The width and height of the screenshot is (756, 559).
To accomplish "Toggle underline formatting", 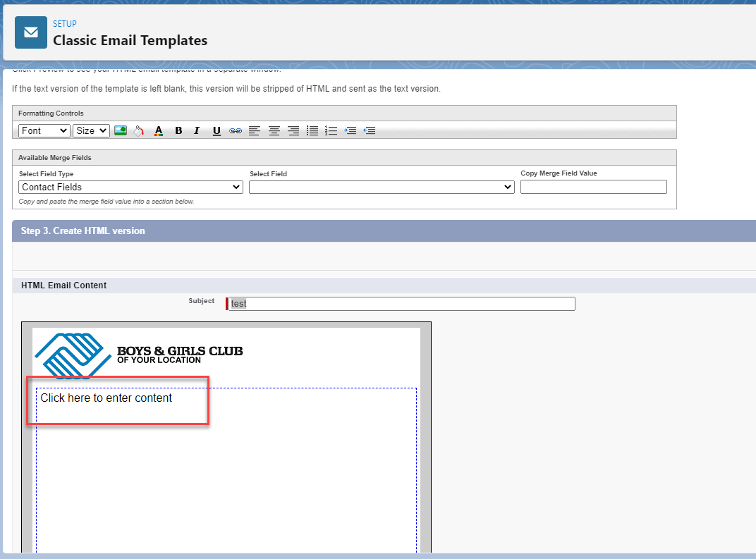I will [x=217, y=130].
